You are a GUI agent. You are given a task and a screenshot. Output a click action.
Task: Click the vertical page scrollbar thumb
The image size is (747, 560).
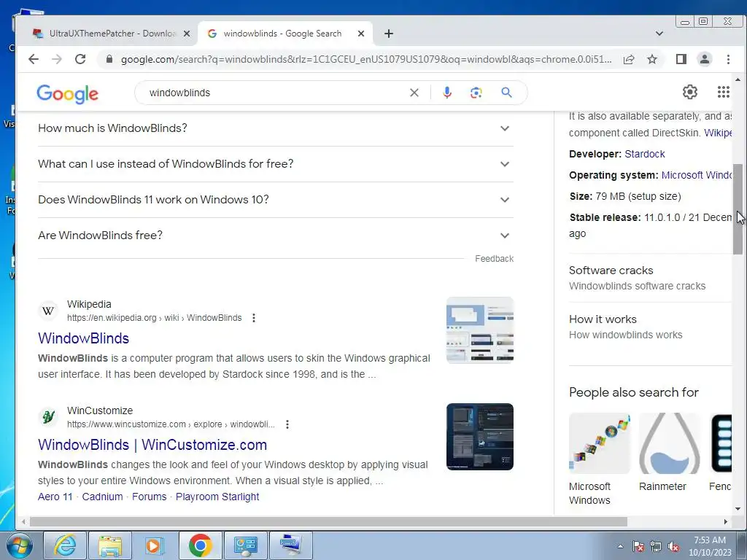[x=738, y=209]
